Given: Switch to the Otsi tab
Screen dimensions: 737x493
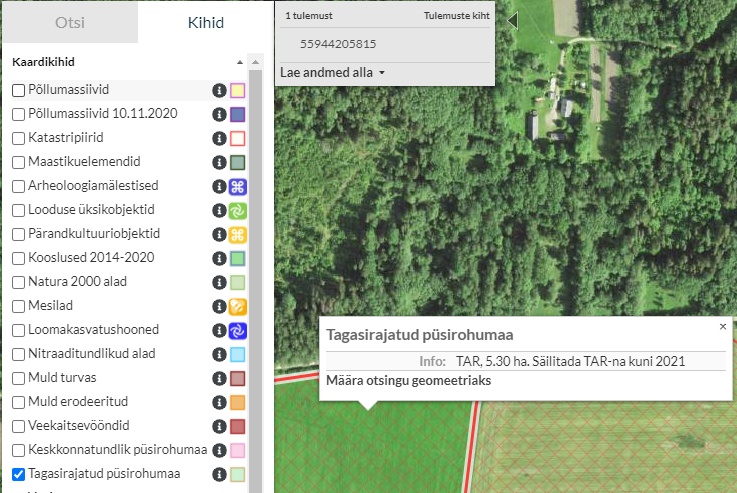Looking at the screenshot, I should 70,23.
